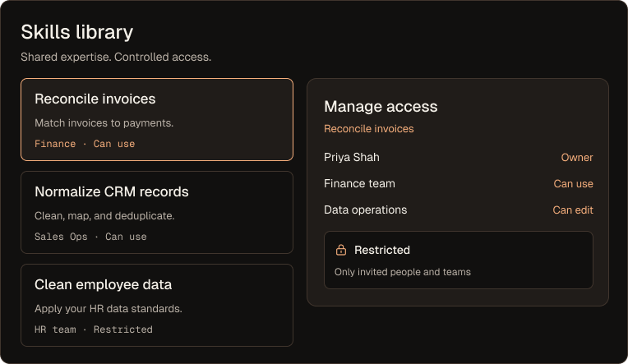The image size is (628, 364).
Task: Click the 'Match invoices to payments' description
Action: [104, 123]
